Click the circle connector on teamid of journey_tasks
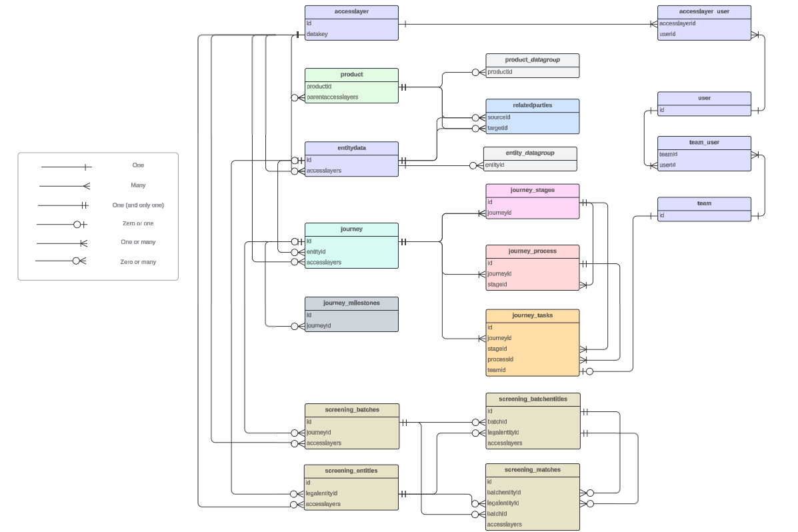The height and width of the screenshot is (532, 798). (588, 371)
